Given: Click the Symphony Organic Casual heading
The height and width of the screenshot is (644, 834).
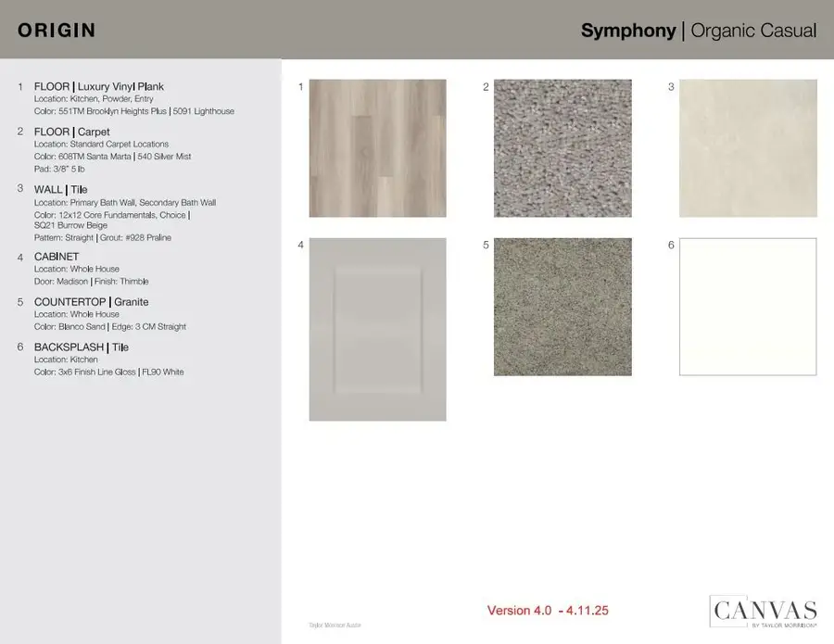Looking at the screenshot, I should 698,31.
